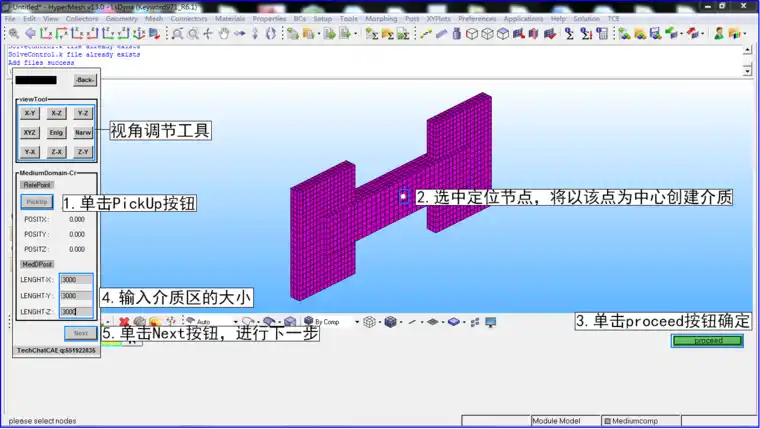Open the By Comp color mode dropdown
This screenshot has height=429, width=760.
click(357, 322)
